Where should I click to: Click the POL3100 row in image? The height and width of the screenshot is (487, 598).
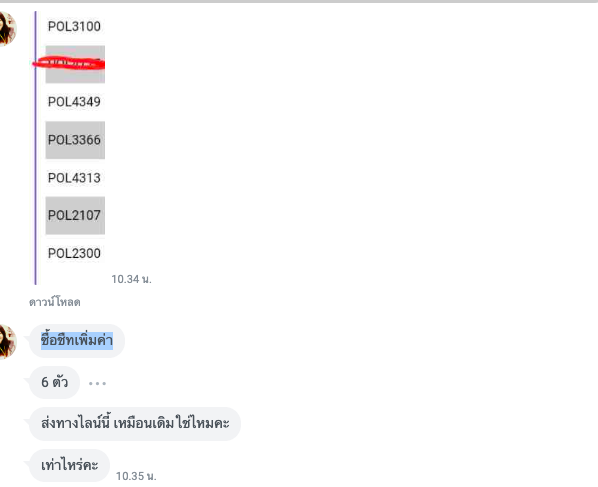click(75, 26)
